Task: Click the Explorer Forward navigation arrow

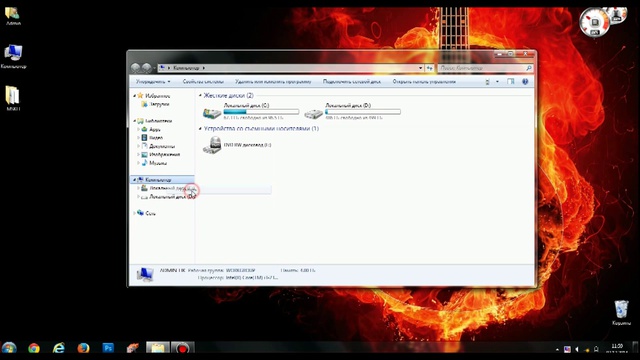Action: [x=146, y=68]
